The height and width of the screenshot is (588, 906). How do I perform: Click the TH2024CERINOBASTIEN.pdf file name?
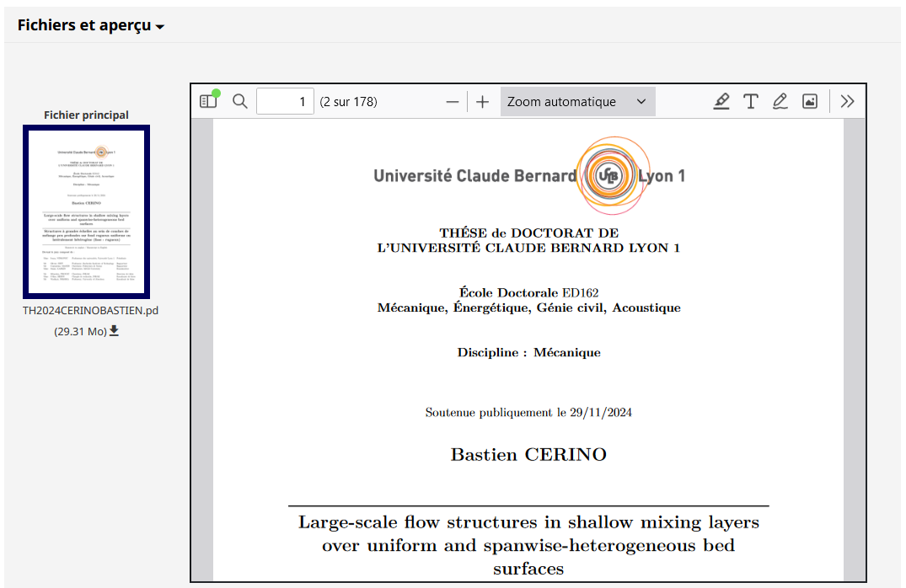90,310
